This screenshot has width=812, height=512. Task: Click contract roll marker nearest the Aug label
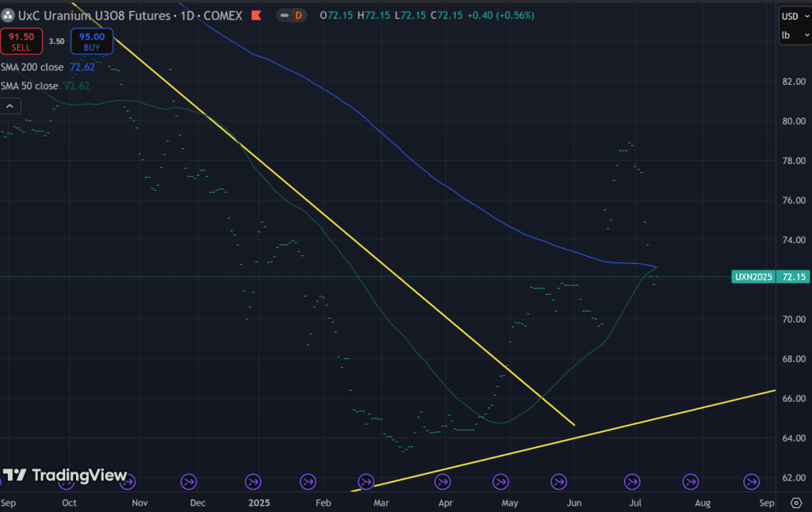coord(691,482)
